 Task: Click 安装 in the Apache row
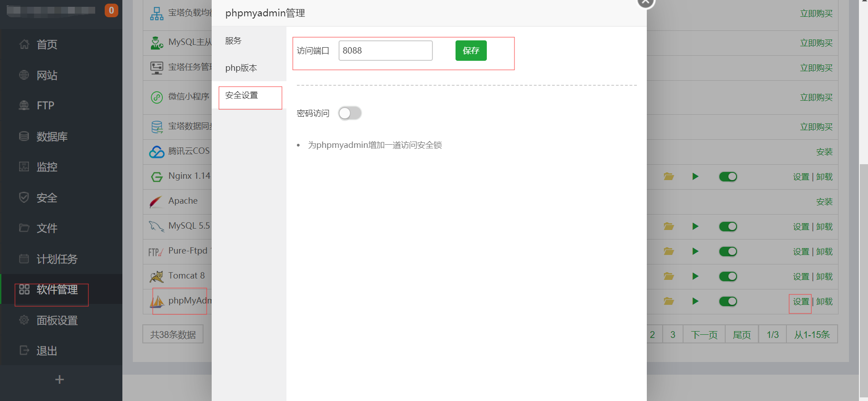pyautogui.click(x=824, y=202)
